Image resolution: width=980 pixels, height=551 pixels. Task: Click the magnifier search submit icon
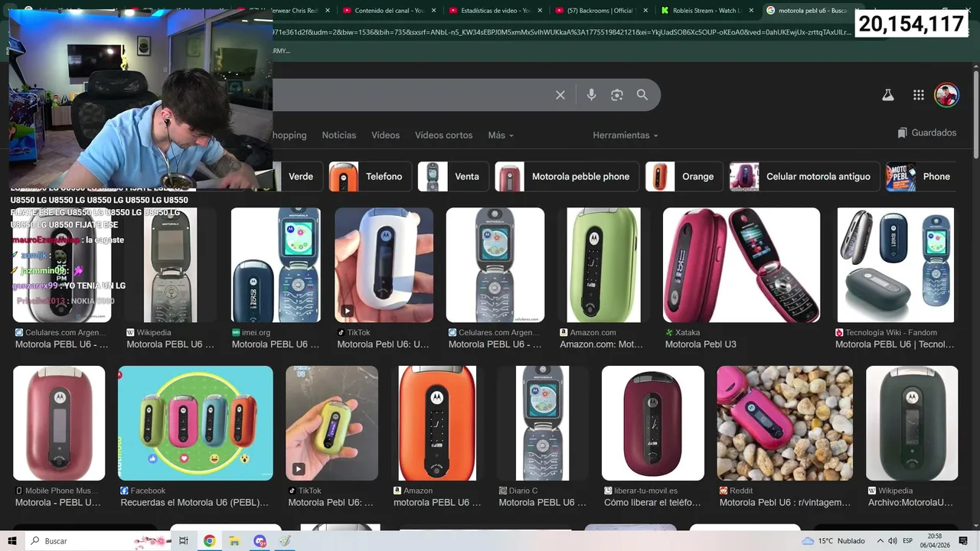click(x=642, y=95)
